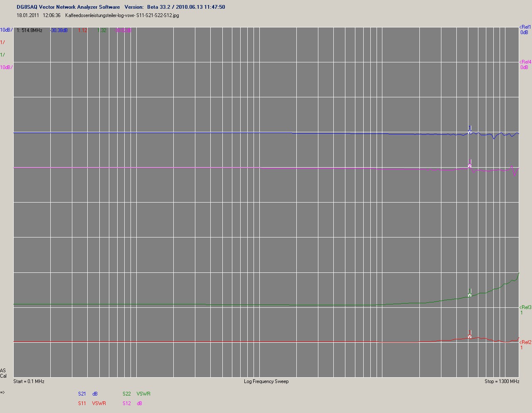Click the Stop = 1300 MHz label
The image size is (532, 413).
[502, 381]
